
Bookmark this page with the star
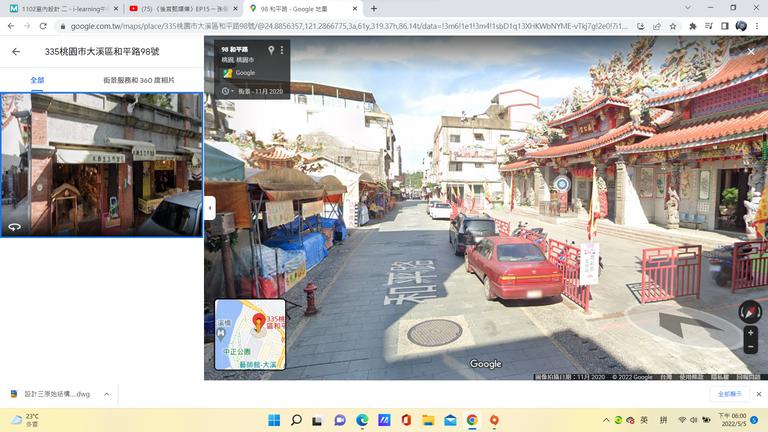tap(673, 26)
